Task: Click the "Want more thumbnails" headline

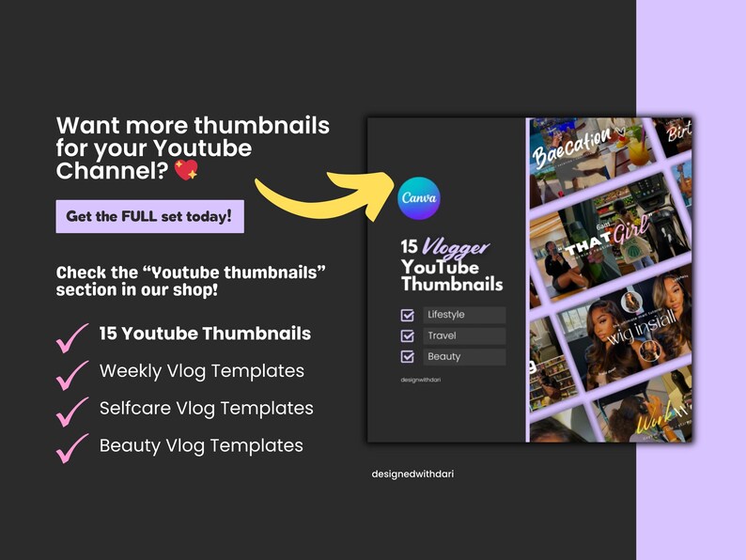Action: pyautogui.click(x=193, y=148)
